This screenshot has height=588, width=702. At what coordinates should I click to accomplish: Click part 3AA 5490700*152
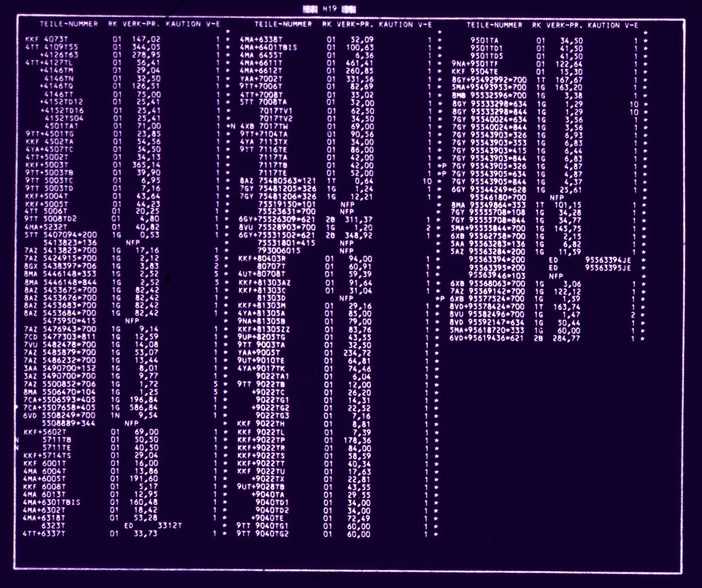coord(60,368)
